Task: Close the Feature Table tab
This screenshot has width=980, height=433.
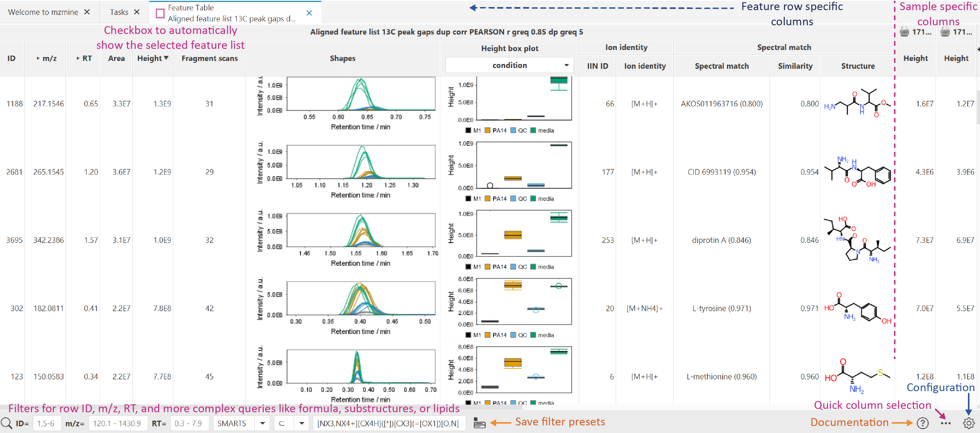Action: tap(309, 13)
